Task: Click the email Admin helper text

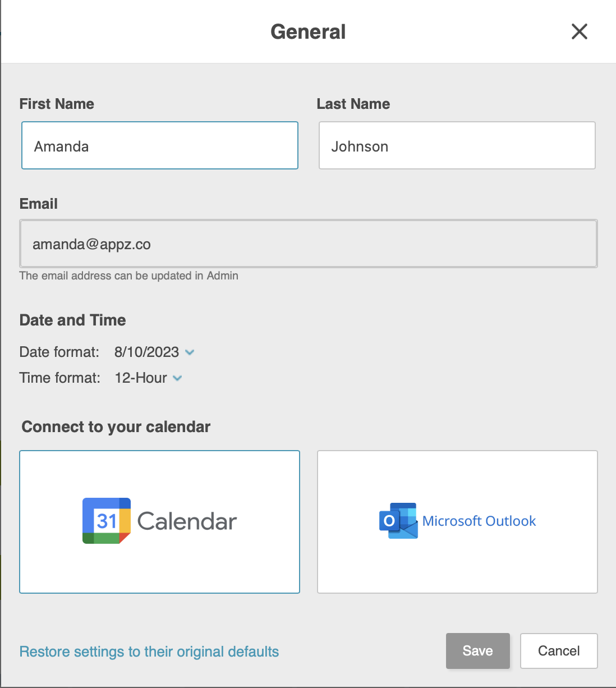Action: click(129, 276)
